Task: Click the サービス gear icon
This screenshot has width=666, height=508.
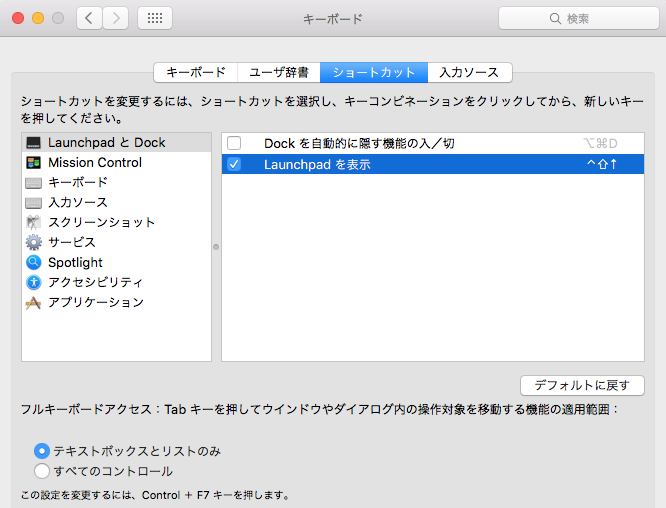Action: point(33,242)
